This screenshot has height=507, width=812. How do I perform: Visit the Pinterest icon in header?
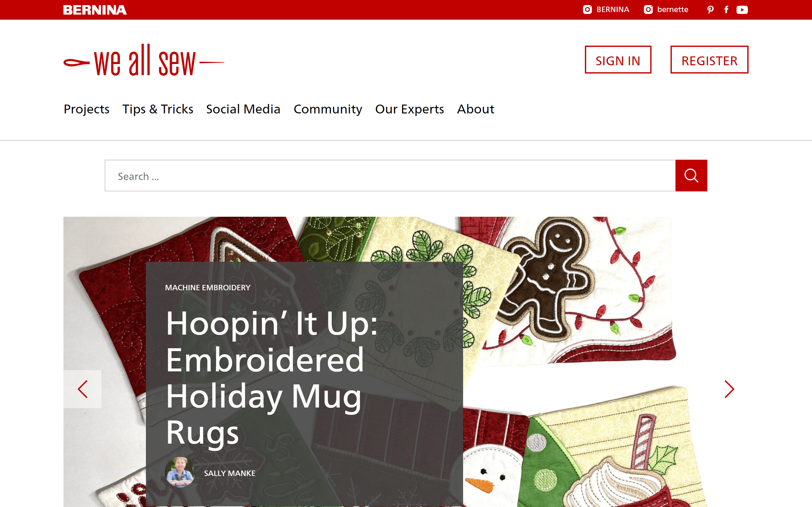(x=710, y=10)
